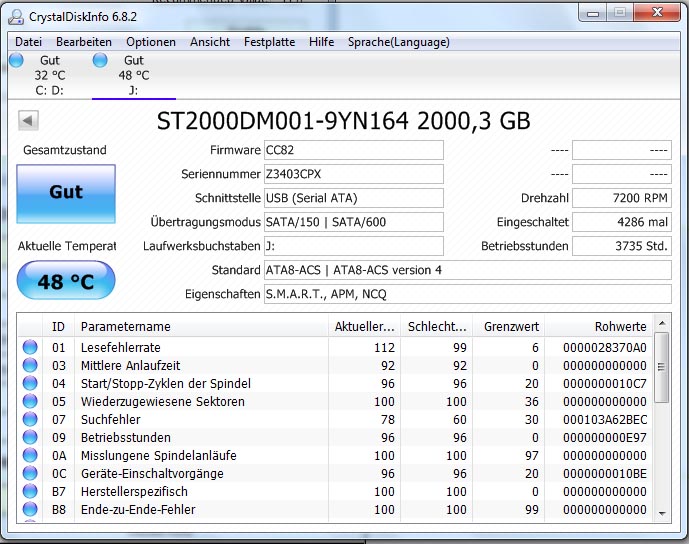The width and height of the screenshot is (689, 544).
Task: Click raw value 000103A62BEC
Action: pos(605,420)
